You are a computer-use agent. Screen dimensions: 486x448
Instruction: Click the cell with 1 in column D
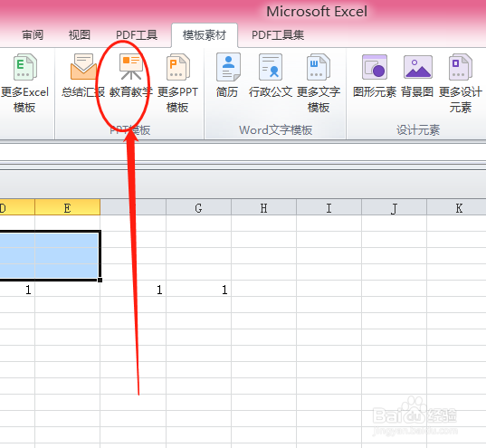click(17, 290)
